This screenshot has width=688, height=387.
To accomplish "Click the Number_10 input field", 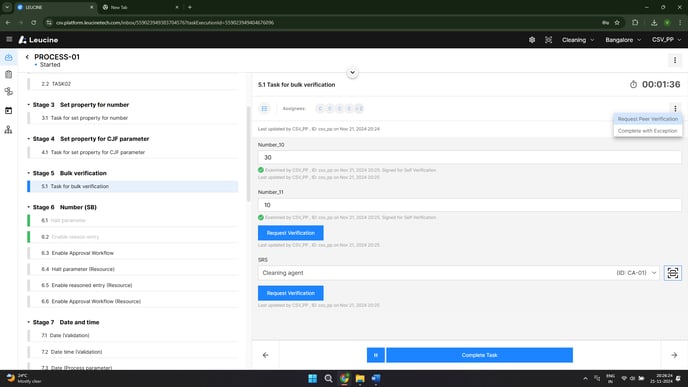I will [x=469, y=158].
